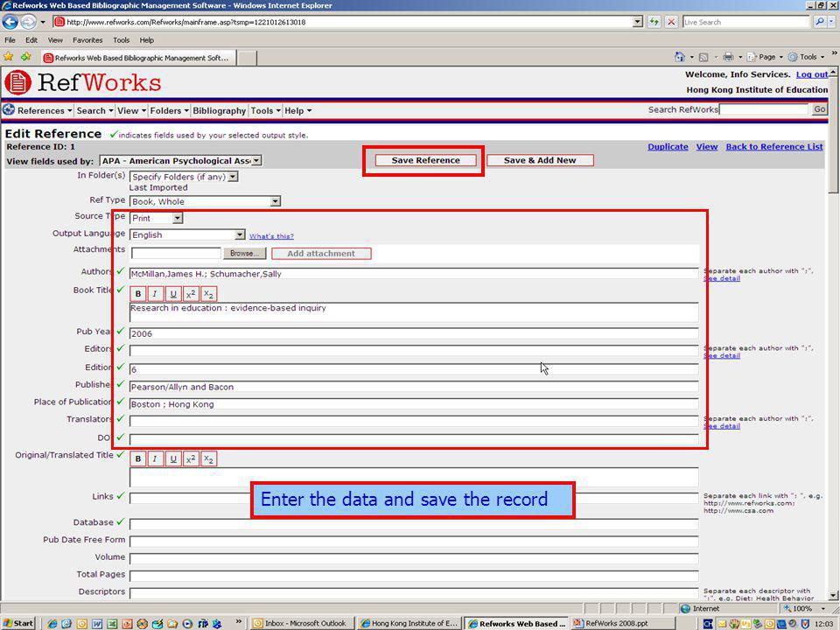
Task: Click the What's this? link
Action: tap(271, 236)
